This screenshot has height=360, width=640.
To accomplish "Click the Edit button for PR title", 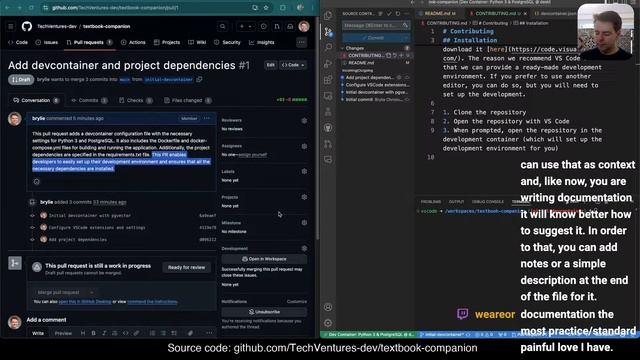I will click(x=270, y=65).
